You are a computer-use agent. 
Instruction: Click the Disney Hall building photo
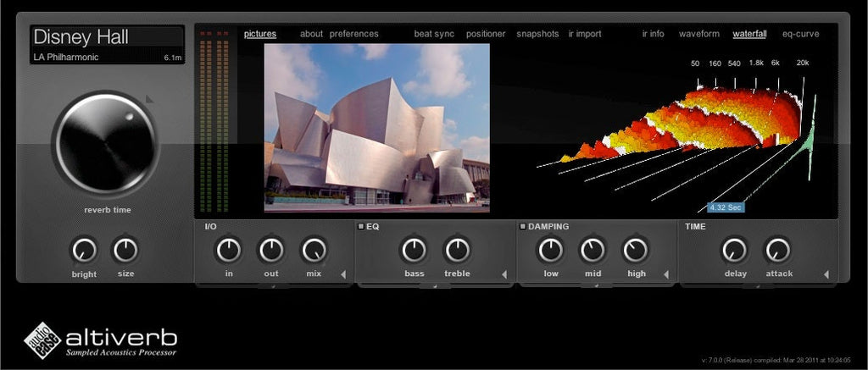(377, 128)
